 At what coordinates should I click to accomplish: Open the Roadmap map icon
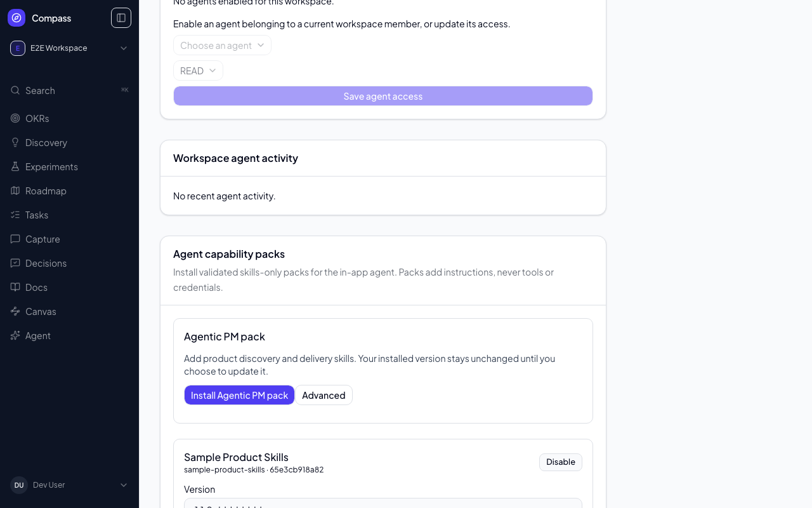(x=15, y=190)
